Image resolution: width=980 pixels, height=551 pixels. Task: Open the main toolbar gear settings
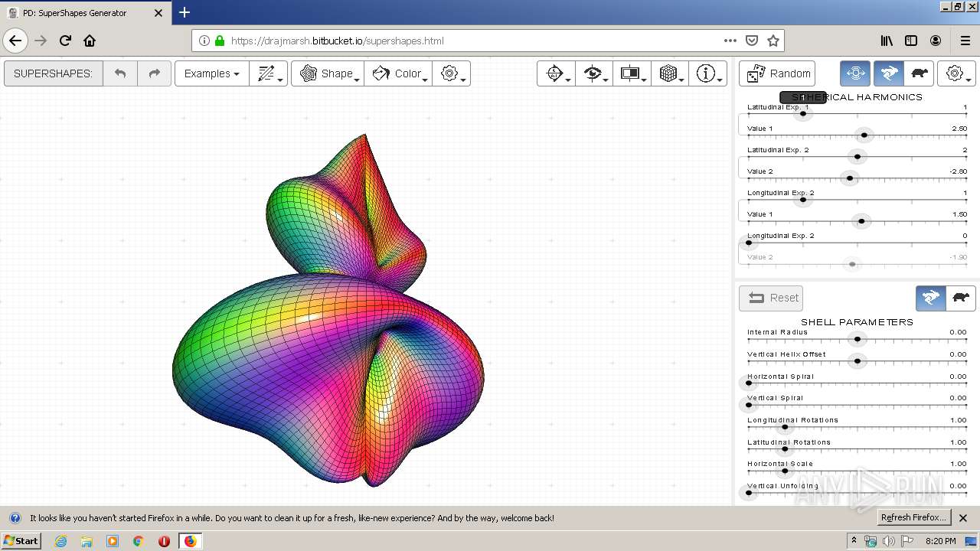click(x=451, y=73)
